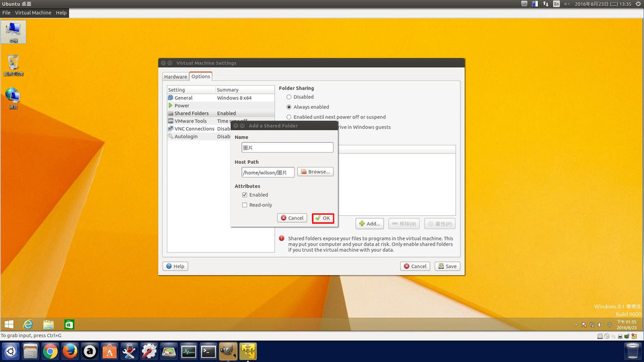This screenshot has width=644, height=362.
Task: Click Browse for host path
Action: (x=316, y=171)
